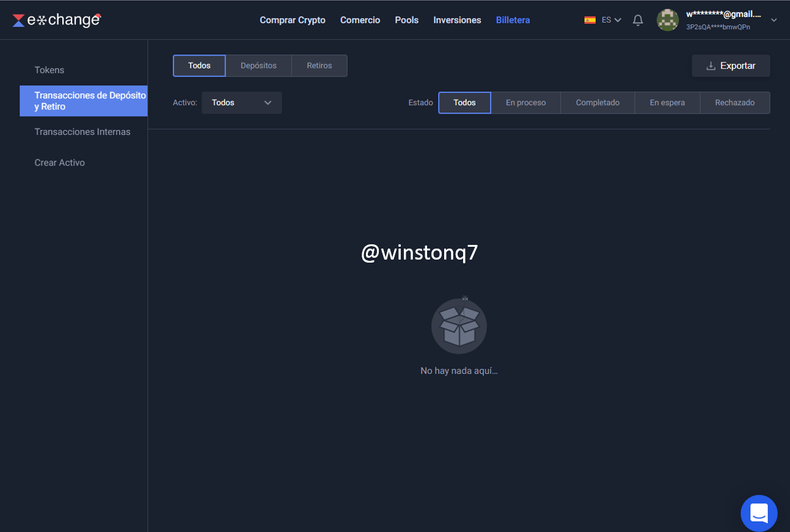Viewport: 790px width, 532px height.
Task: Filter by En proceso status
Action: [526, 103]
